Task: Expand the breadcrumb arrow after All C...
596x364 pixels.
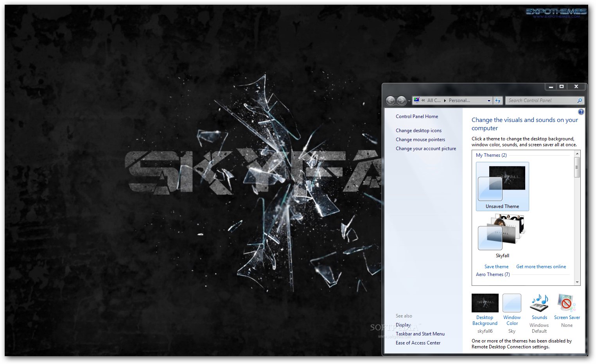Action: pos(445,100)
